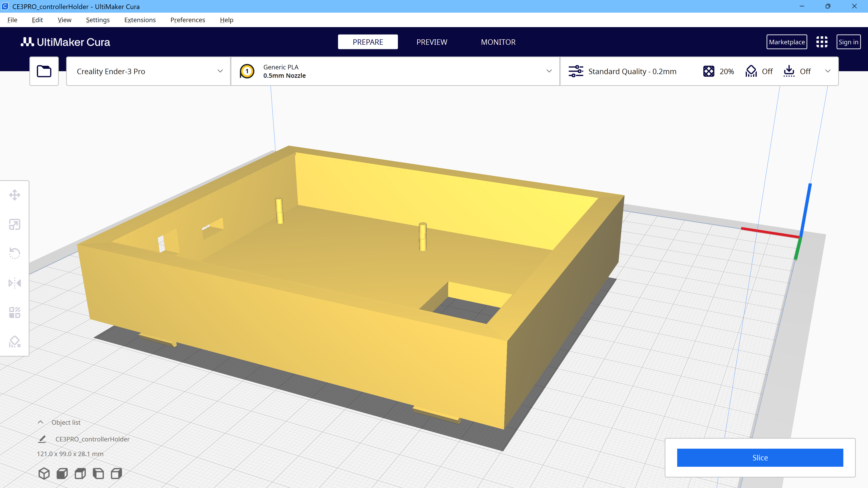
Task: Click the 20% infill density indicator
Action: tap(718, 71)
